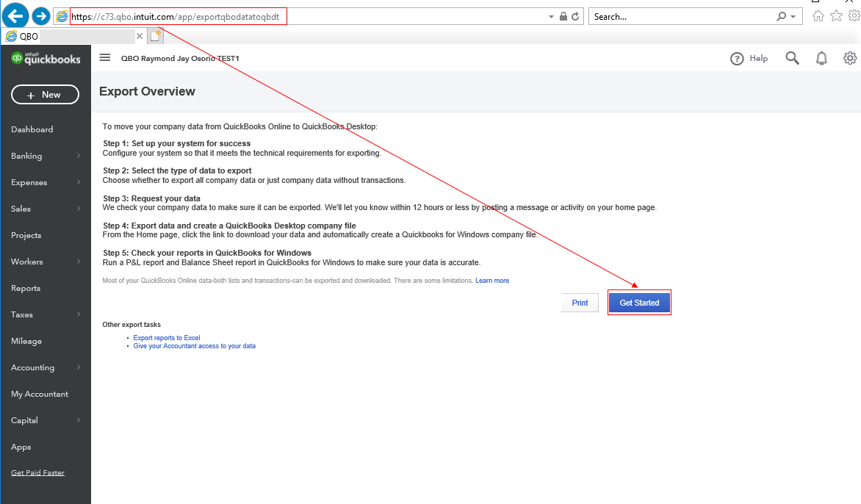The height and width of the screenshot is (504, 861).
Task: Open Internet Explorer tools gear
Action: 854,16
